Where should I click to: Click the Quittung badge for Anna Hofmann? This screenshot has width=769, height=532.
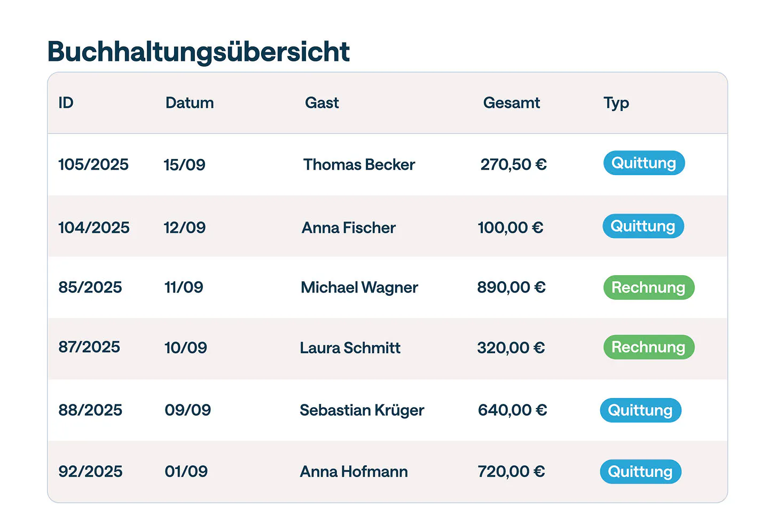pyautogui.click(x=640, y=472)
